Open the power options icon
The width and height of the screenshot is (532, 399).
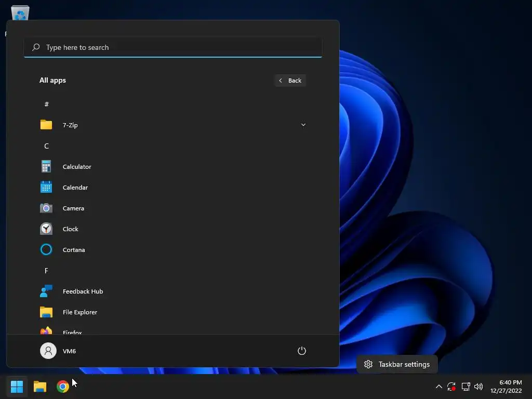coord(302,351)
